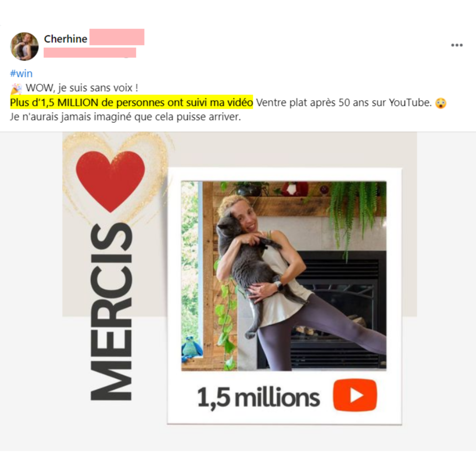
Task: Click the red YouTube play logo
Action: (x=355, y=395)
